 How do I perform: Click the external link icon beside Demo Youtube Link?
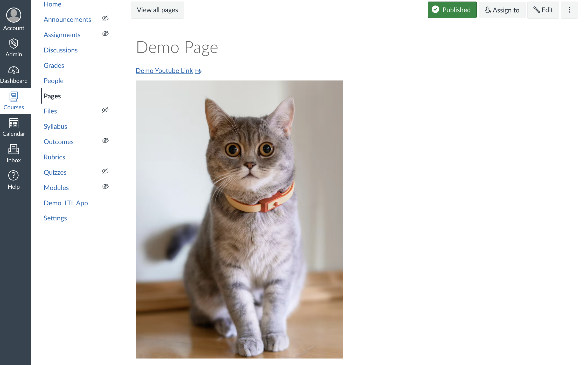[x=198, y=71]
